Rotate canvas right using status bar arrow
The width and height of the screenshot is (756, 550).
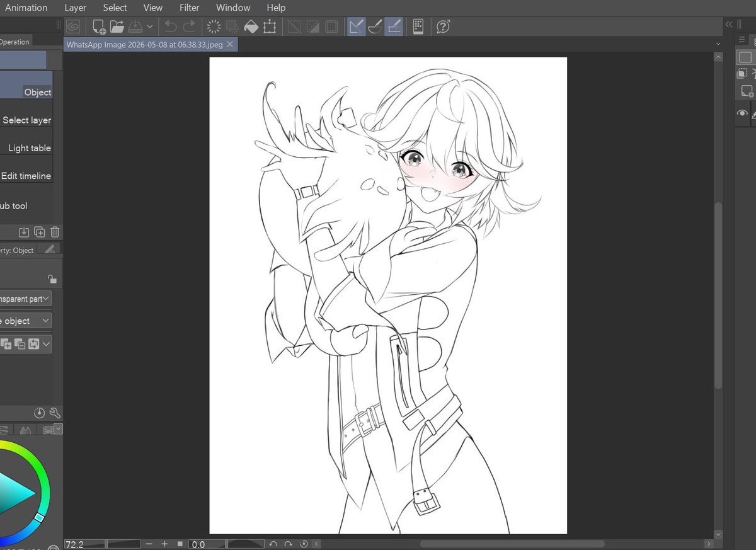tap(288, 544)
